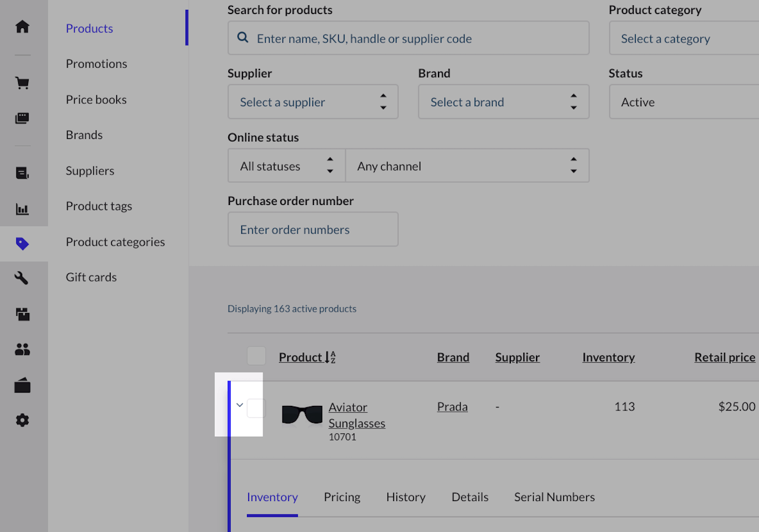Switch to the Pricing tab
This screenshot has width=759, height=532.
pos(342,497)
